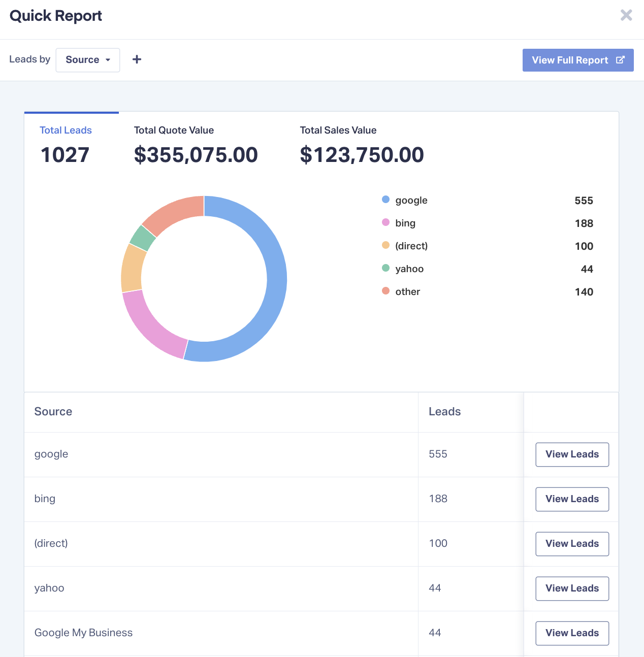The height and width of the screenshot is (657, 644).
Task: Click the 1027 total leads value
Action: (65, 155)
